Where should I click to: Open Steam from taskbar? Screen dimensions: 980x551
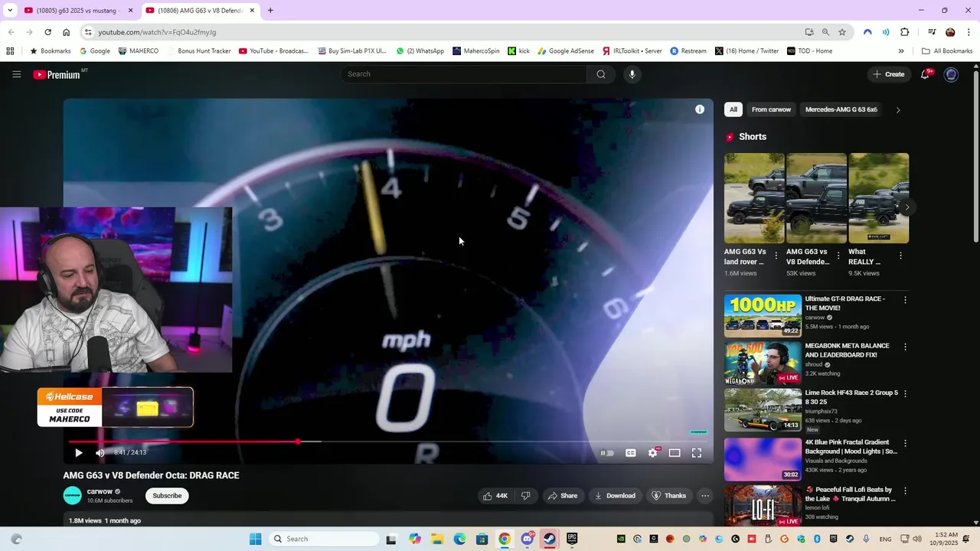550,539
